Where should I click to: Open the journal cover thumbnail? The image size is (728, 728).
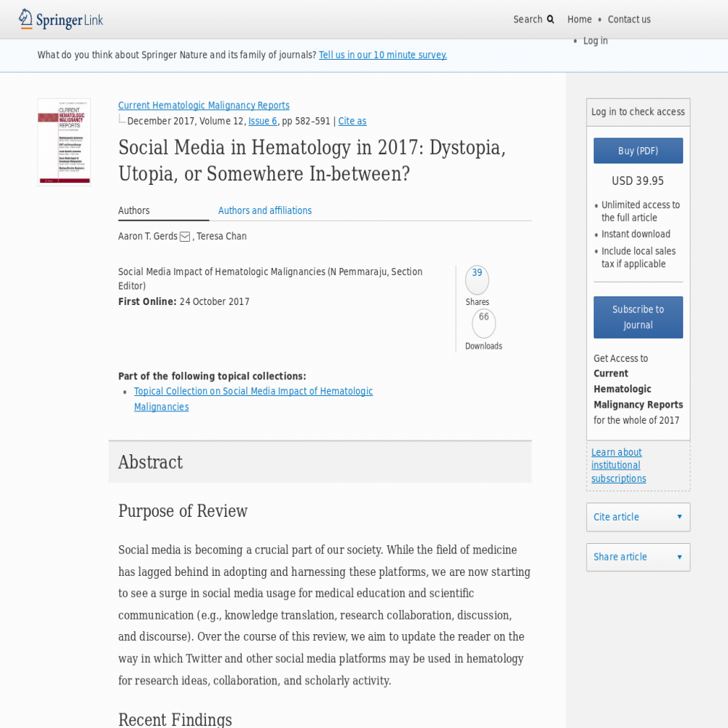pyautogui.click(x=64, y=142)
